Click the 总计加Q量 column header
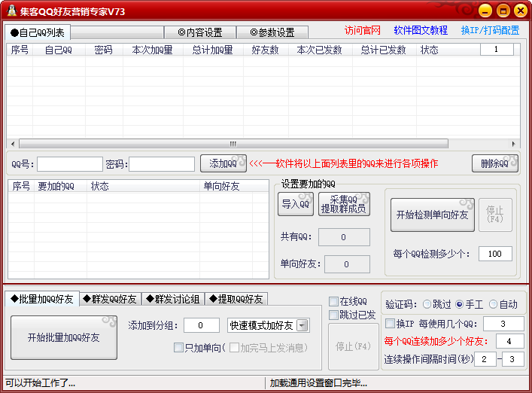 (x=213, y=50)
